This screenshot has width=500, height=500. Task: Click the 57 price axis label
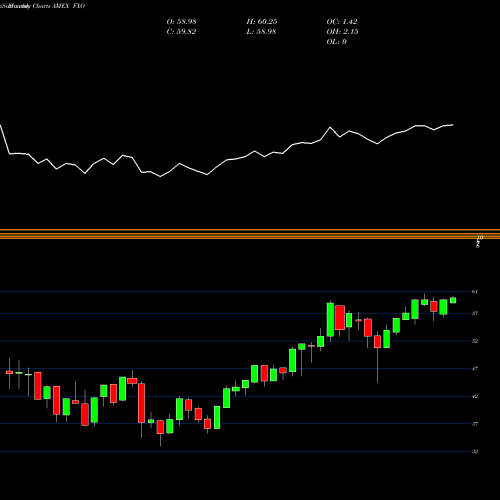475,313
